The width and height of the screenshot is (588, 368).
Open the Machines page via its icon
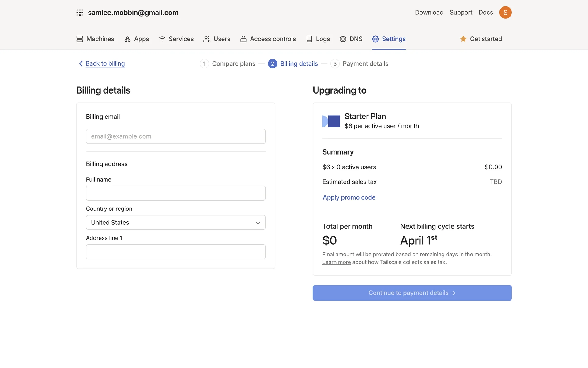tap(80, 39)
